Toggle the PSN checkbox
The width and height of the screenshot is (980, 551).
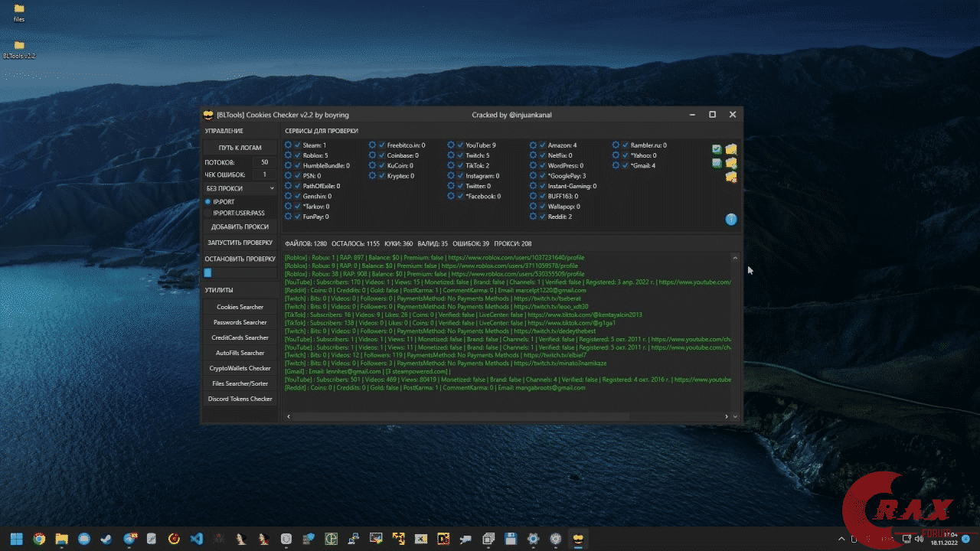point(298,176)
